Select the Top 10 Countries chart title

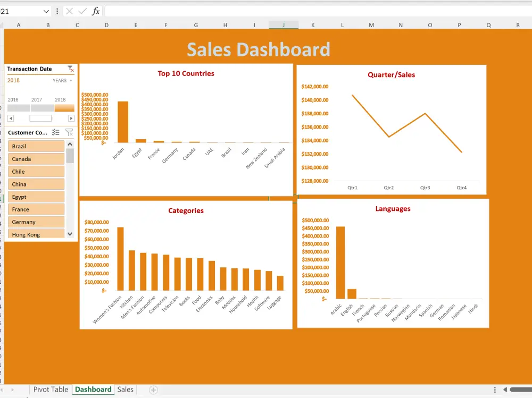[186, 73]
